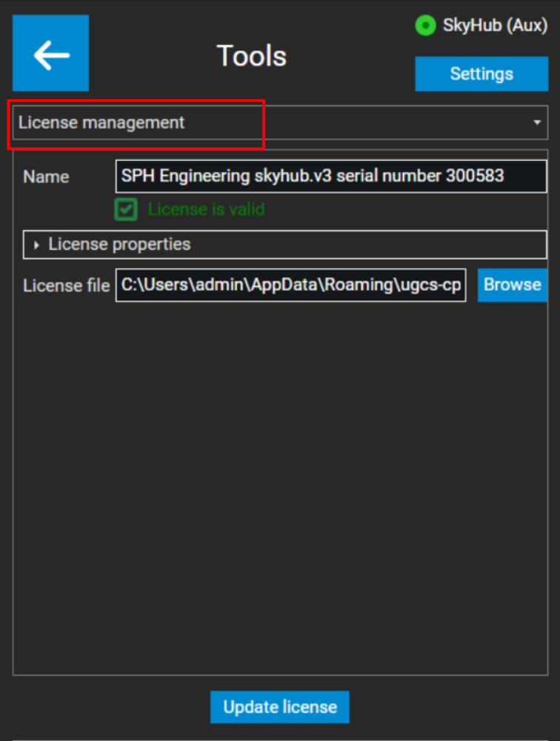
Task: Click the green SkyHub connection status indicator
Action: coord(425,25)
